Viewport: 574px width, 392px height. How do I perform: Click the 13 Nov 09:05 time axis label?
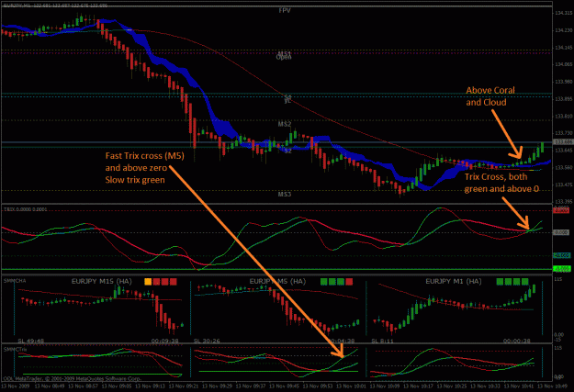[x=117, y=386]
